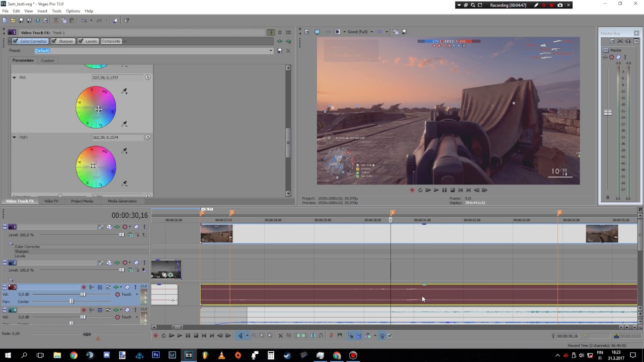Open Video Preview external monitor icon
Viewport: 644px width, 362px height.
coord(317,32)
